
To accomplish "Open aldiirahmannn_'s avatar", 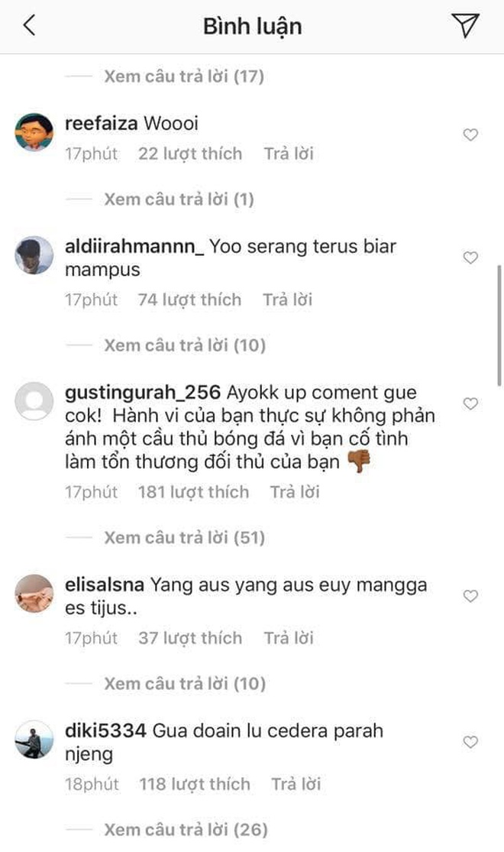I will [x=34, y=255].
